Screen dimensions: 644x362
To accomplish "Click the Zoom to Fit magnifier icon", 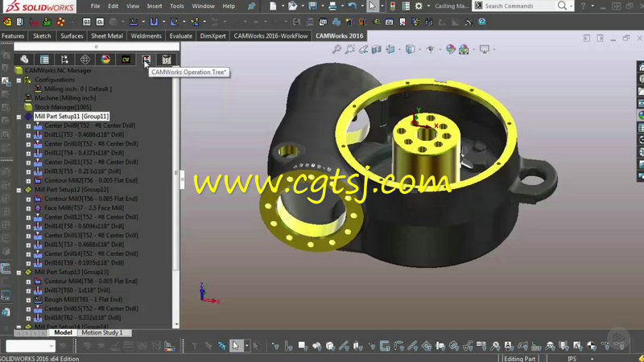I will (336, 49).
